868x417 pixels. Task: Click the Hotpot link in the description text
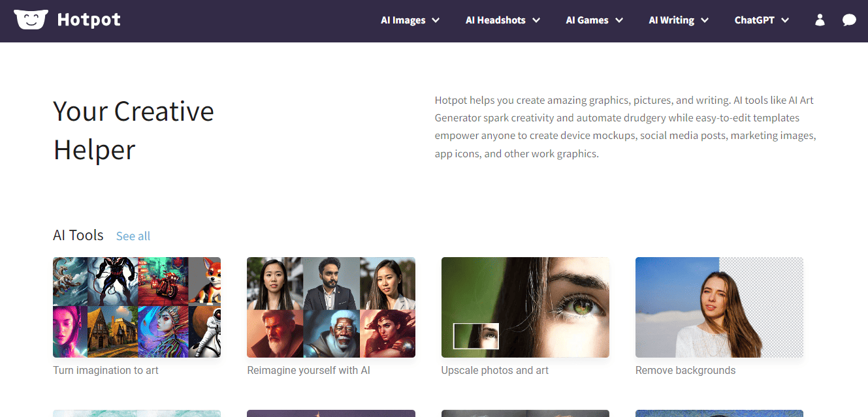[x=449, y=100]
